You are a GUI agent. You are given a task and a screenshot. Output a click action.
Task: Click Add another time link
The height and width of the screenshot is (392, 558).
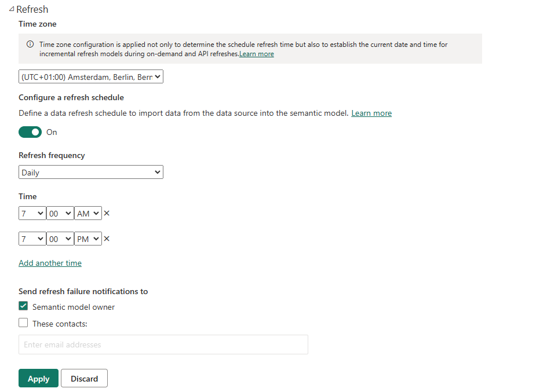[x=50, y=263]
